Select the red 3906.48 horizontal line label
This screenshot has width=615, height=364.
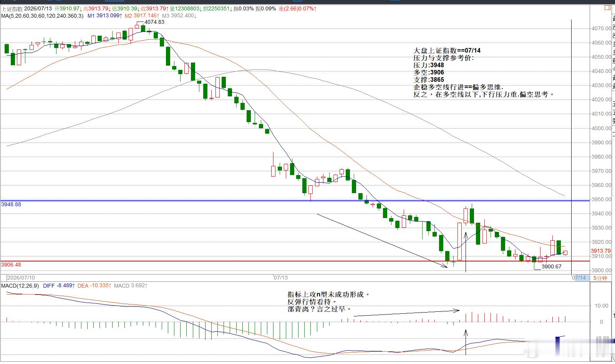click(11, 265)
